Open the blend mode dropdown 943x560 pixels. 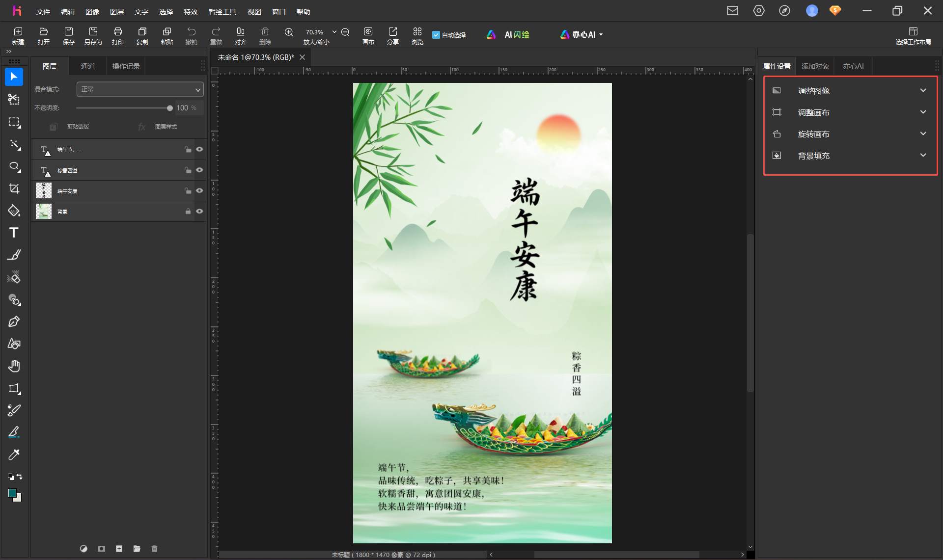140,89
